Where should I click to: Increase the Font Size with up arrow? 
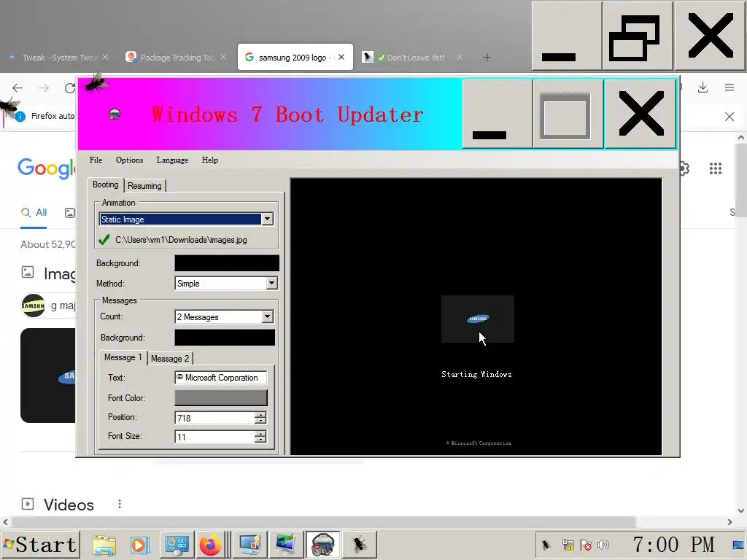point(260,434)
